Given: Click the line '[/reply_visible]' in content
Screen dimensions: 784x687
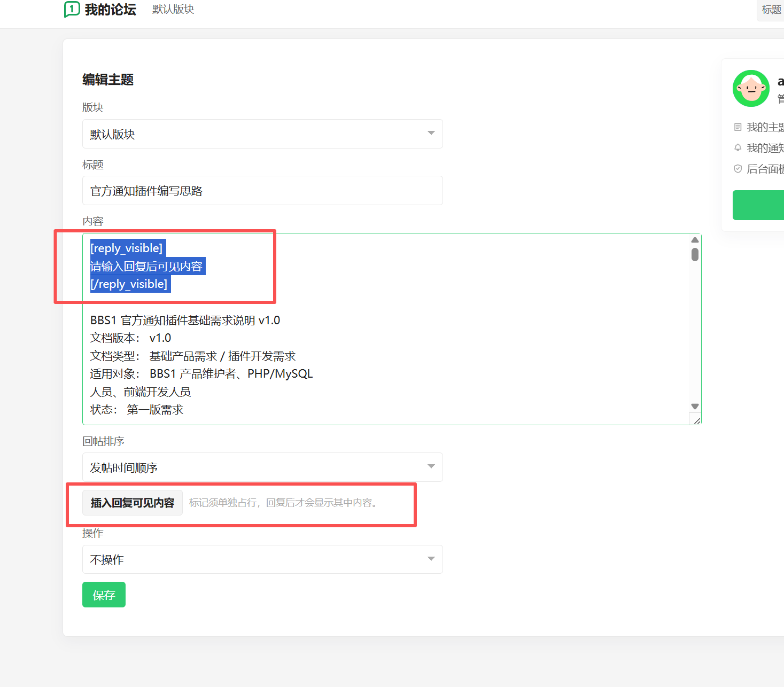Looking at the screenshot, I should pos(129,284).
